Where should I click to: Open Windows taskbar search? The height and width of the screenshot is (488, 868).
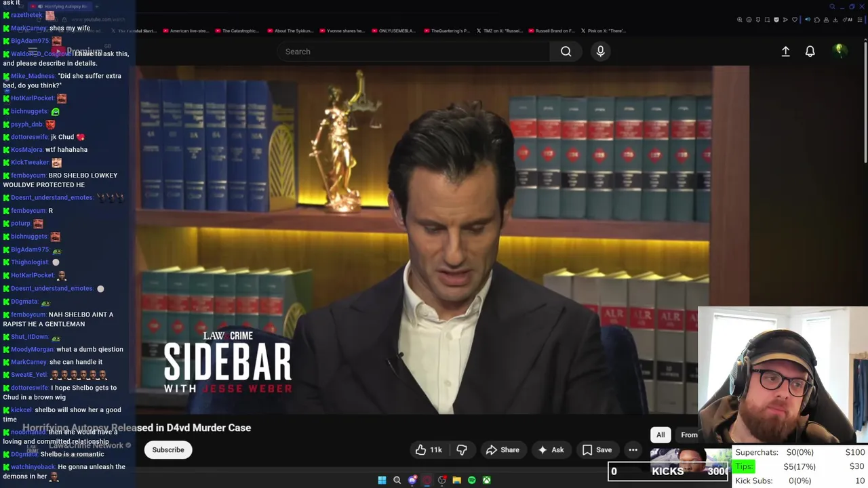(x=397, y=480)
